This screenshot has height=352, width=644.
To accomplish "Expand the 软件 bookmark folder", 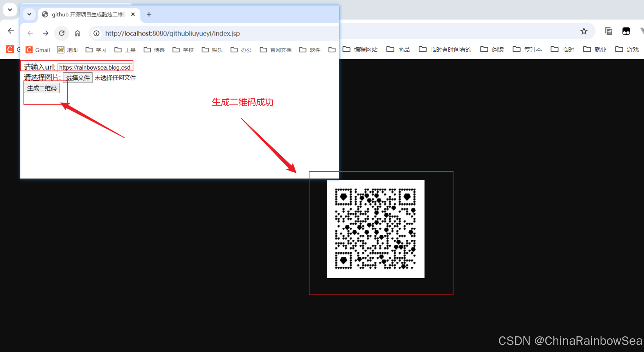I will tap(310, 50).
